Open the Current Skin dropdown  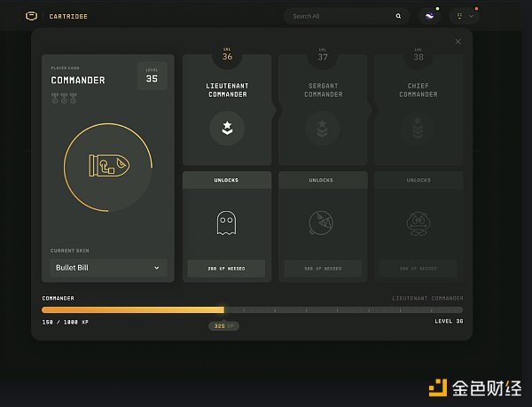pos(108,267)
